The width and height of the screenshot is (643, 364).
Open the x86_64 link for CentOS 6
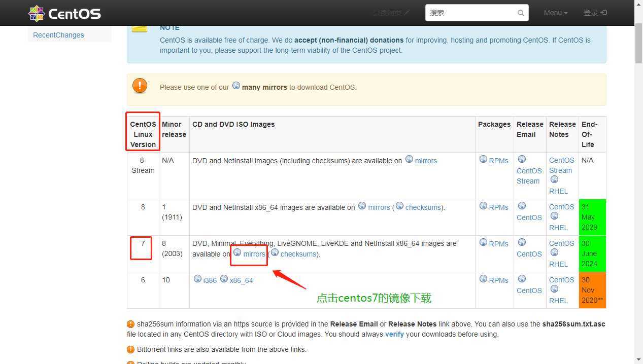[x=241, y=280]
